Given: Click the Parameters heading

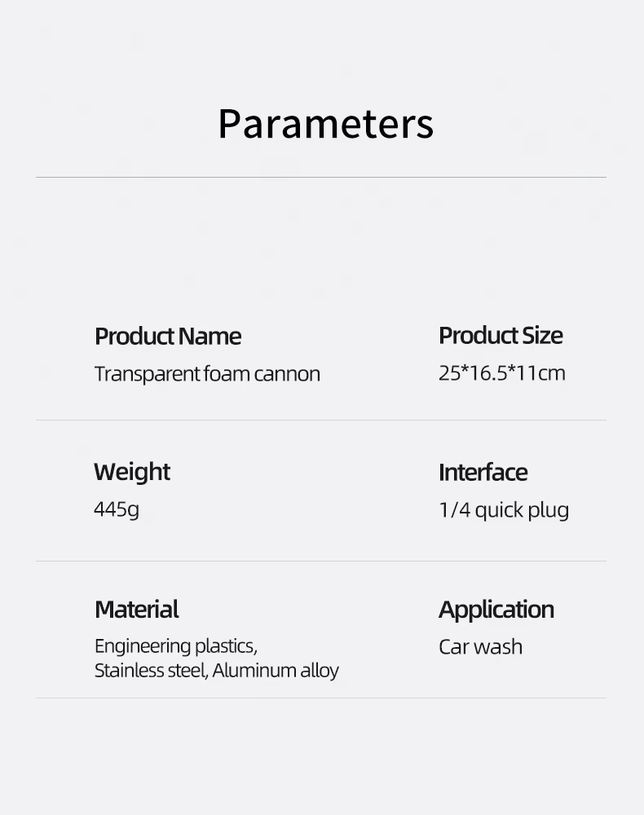Looking at the screenshot, I should 326,125.
